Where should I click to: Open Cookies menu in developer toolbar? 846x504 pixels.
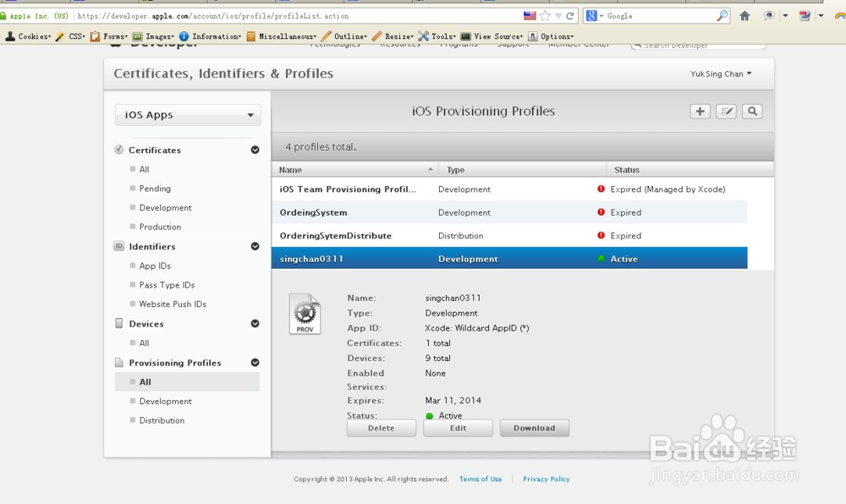click(x=28, y=36)
